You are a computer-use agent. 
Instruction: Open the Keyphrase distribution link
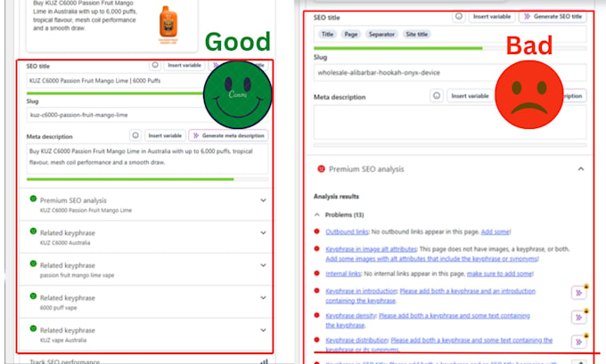click(x=356, y=340)
